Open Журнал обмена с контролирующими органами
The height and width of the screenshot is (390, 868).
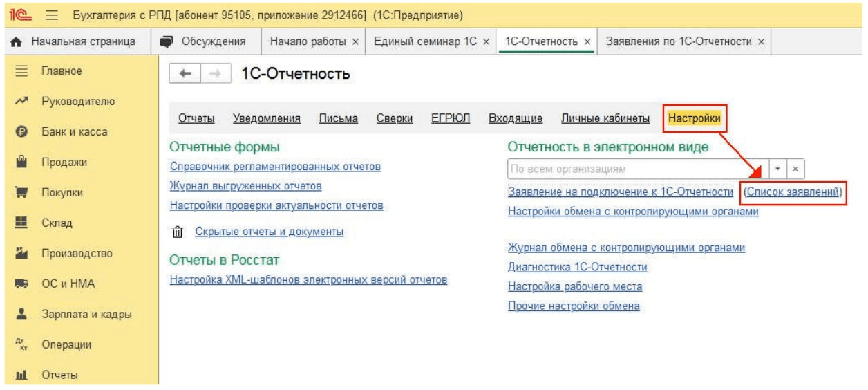pyautogui.click(x=626, y=248)
